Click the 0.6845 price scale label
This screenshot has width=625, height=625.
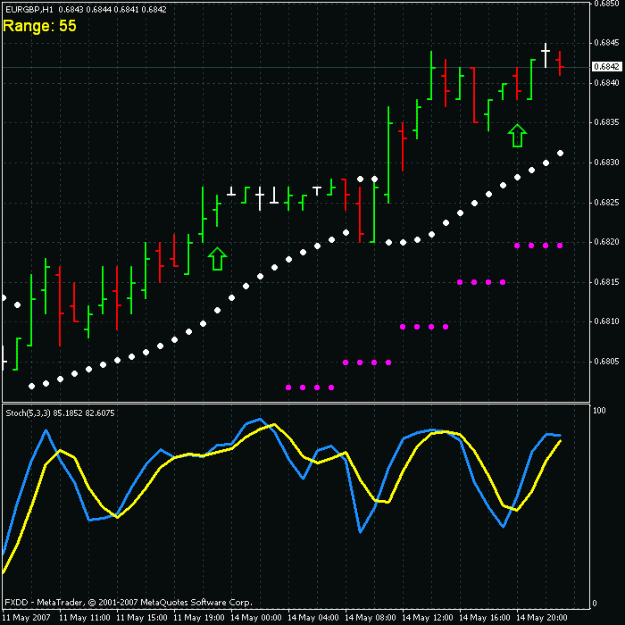click(x=606, y=43)
